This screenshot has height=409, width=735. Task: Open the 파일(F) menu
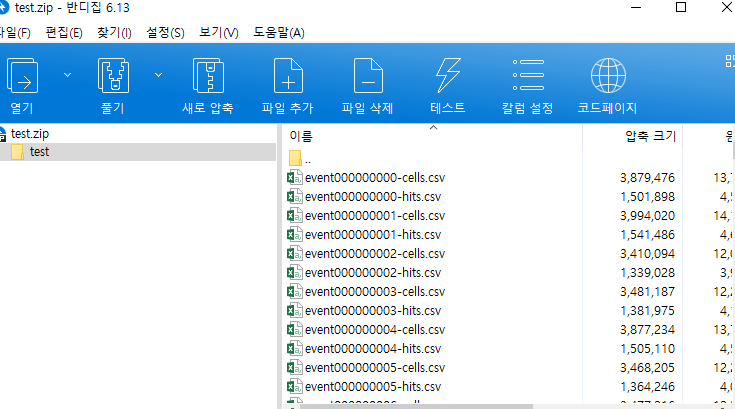[15, 33]
